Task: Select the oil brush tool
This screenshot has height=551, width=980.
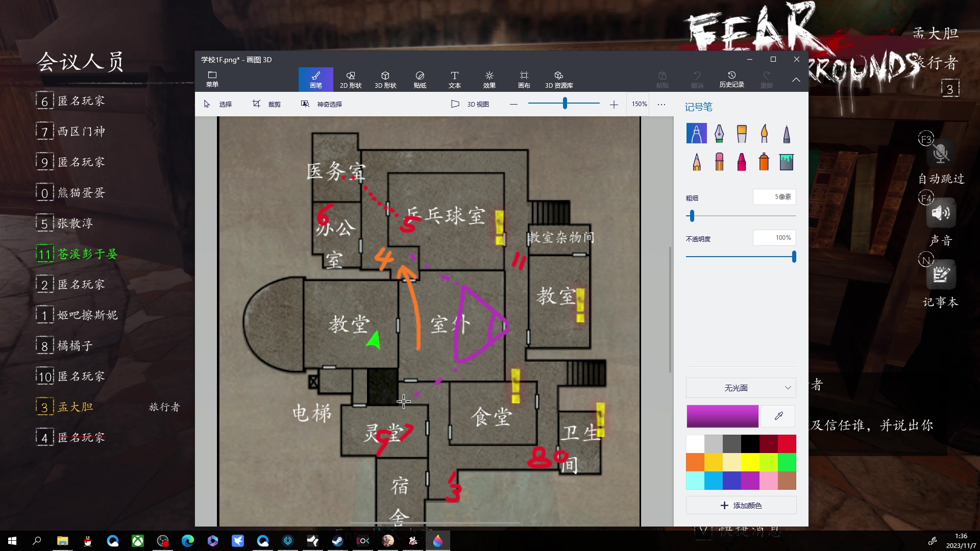Action: tap(742, 133)
